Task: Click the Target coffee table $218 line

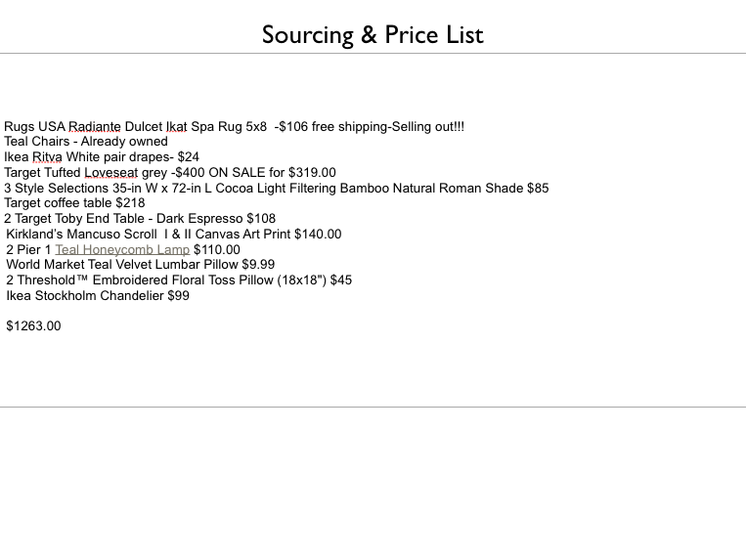Action: 74,203
